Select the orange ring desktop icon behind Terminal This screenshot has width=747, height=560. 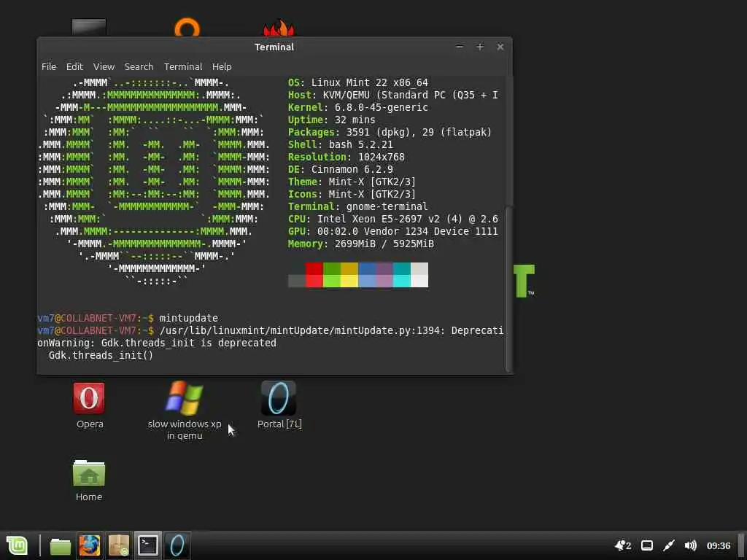pyautogui.click(x=187, y=27)
